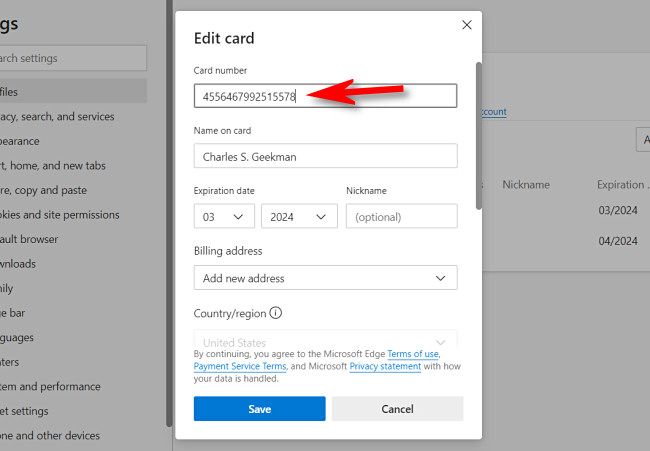Open Cookies and site permissions settings
The height and width of the screenshot is (451, 650).
(x=60, y=215)
